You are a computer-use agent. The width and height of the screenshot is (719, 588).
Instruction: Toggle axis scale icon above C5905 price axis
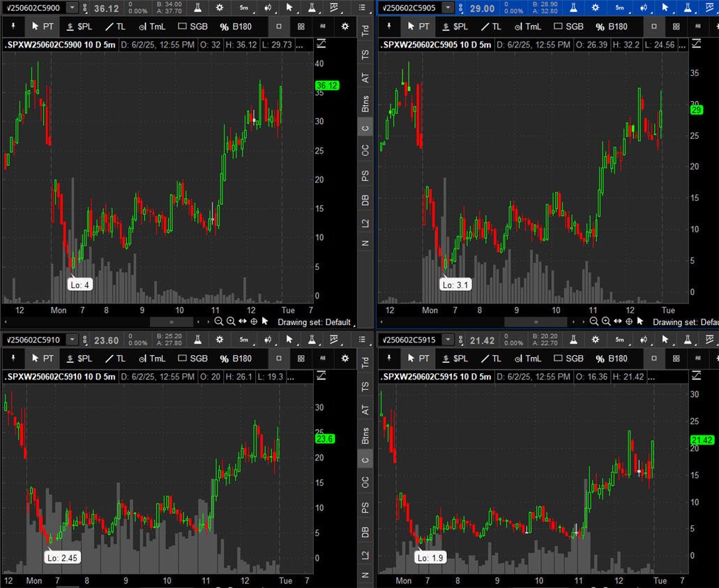[x=697, y=44]
